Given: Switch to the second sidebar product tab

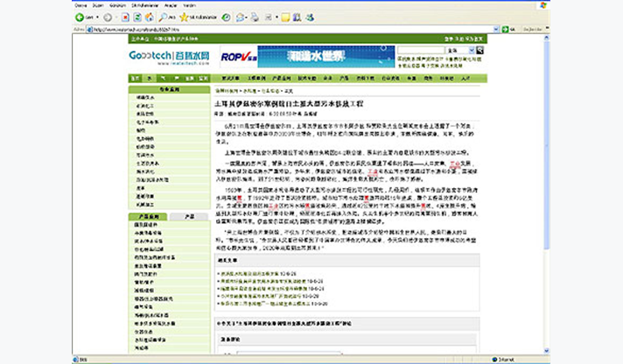Looking at the screenshot, I should 190,215.
